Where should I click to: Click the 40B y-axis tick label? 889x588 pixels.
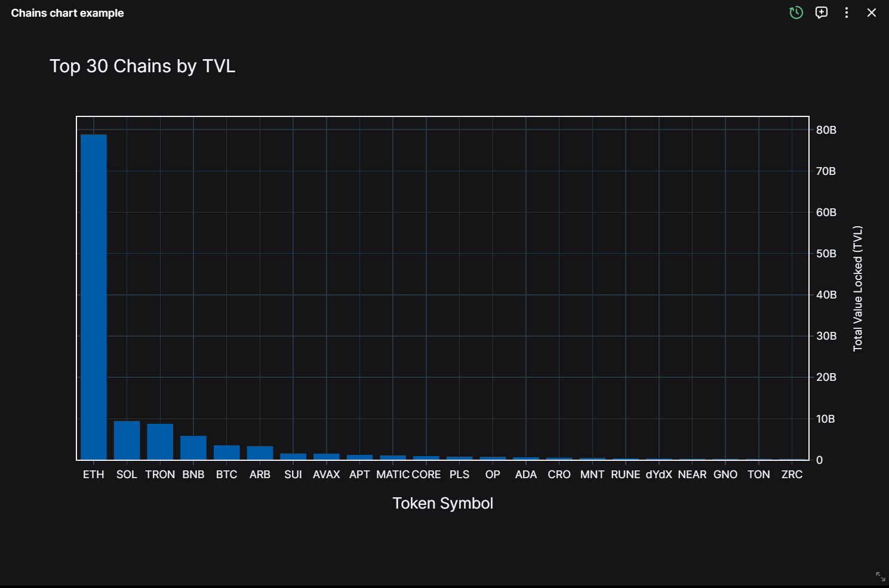[x=826, y=295]
